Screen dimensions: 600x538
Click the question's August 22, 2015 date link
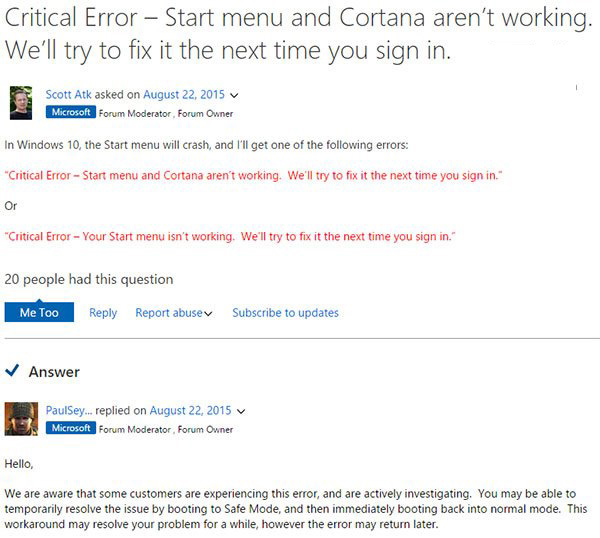point(175,95)
